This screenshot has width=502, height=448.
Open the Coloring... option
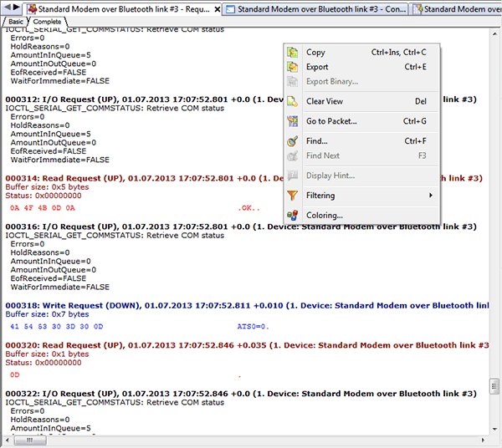pos(361,215)
